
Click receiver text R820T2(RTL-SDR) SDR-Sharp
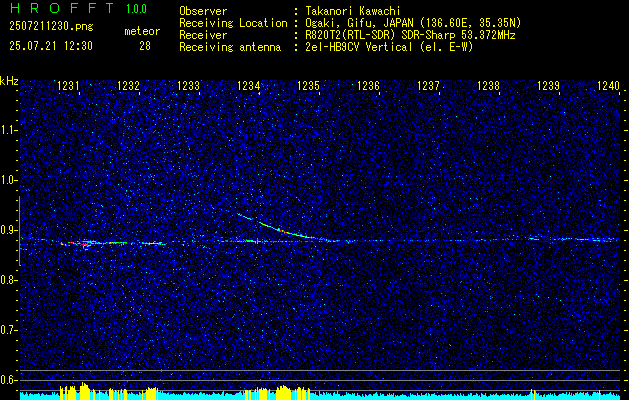click(x=378, y=35)
